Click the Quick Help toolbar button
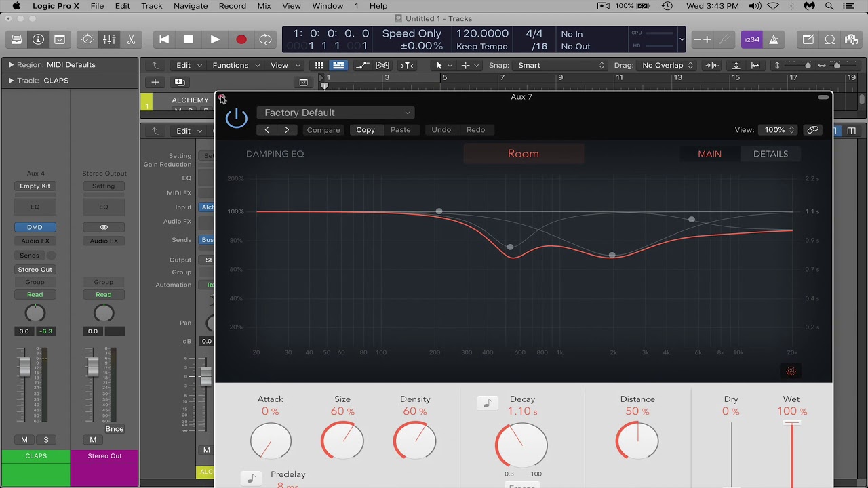The width and height of the screenshot is (868, 488). pos(60,39)
